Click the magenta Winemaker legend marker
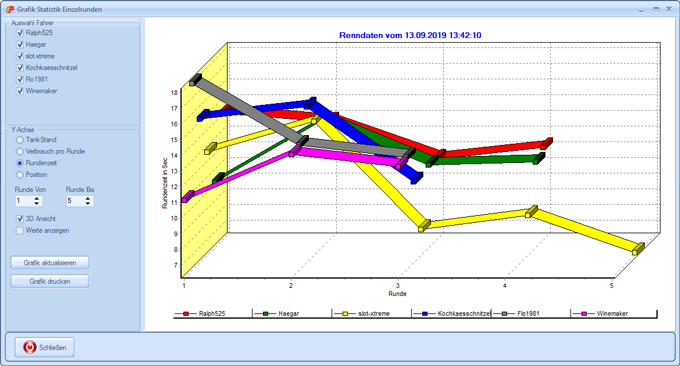This screenshot has width=680, height=366. [x=584, y=314]
